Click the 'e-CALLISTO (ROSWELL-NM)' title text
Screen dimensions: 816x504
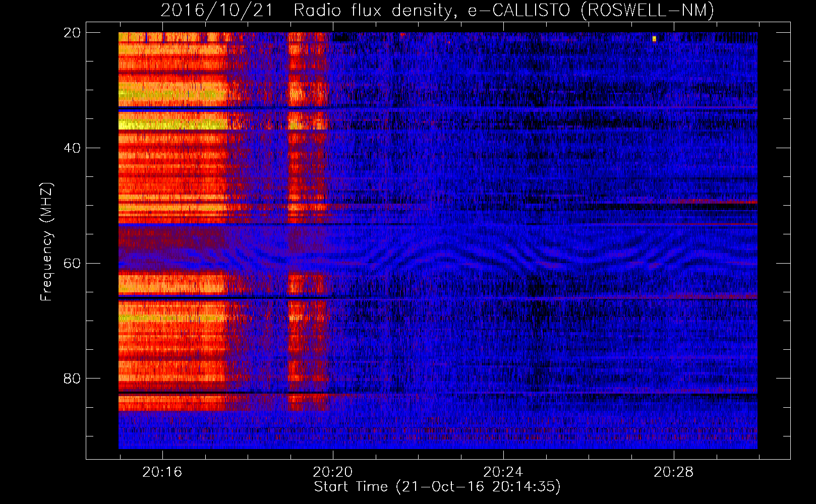[x=591, y=11]
